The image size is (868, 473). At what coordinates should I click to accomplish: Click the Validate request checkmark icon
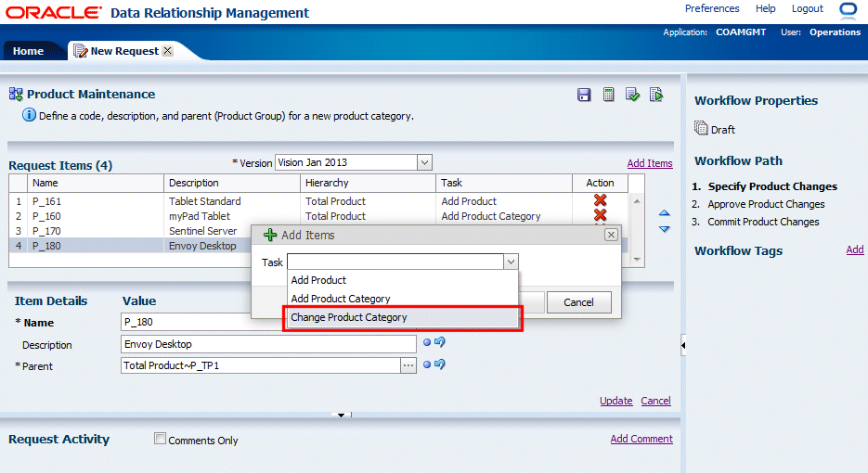632,95
